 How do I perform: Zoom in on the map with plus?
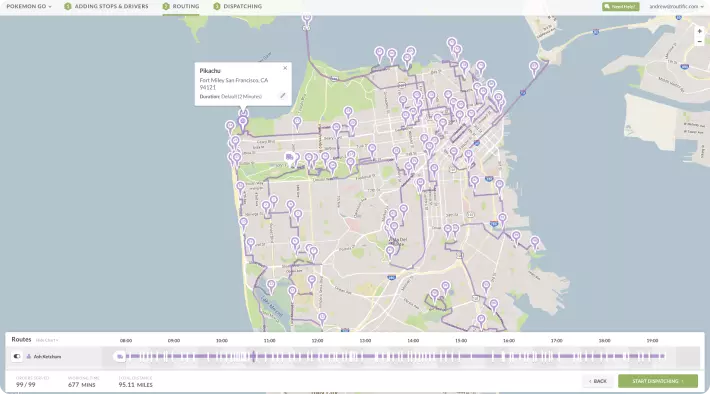(x=700, y=31)
